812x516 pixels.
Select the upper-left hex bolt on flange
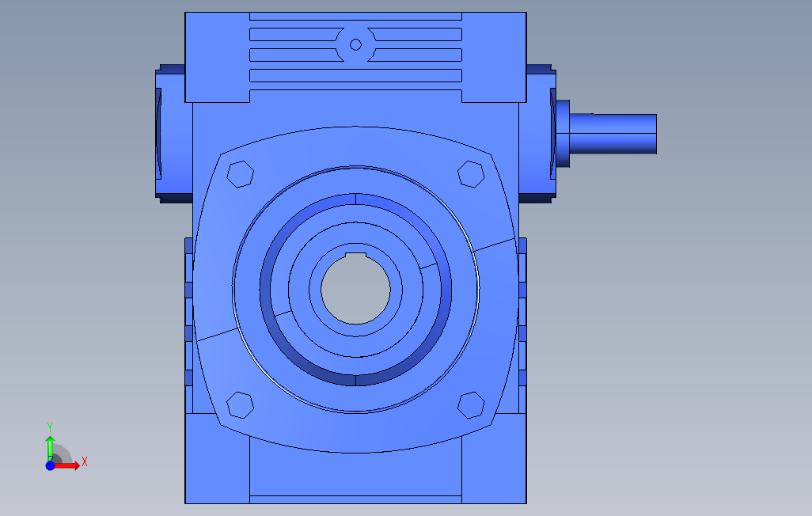pos(241,174)
